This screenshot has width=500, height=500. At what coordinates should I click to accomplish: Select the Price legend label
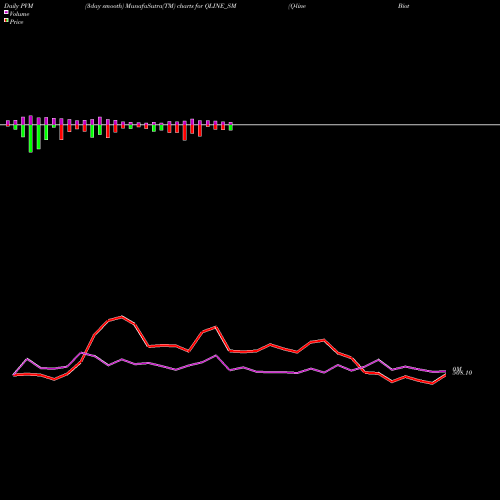(16, 22)
